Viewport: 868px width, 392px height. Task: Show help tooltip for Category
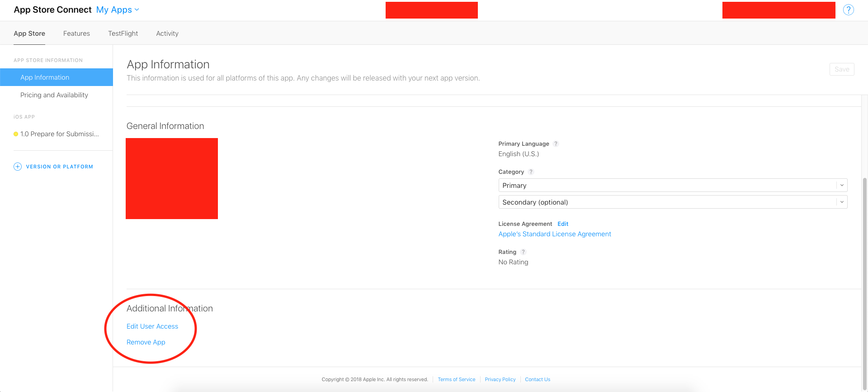pyautogui.click(x=531, y=172)
